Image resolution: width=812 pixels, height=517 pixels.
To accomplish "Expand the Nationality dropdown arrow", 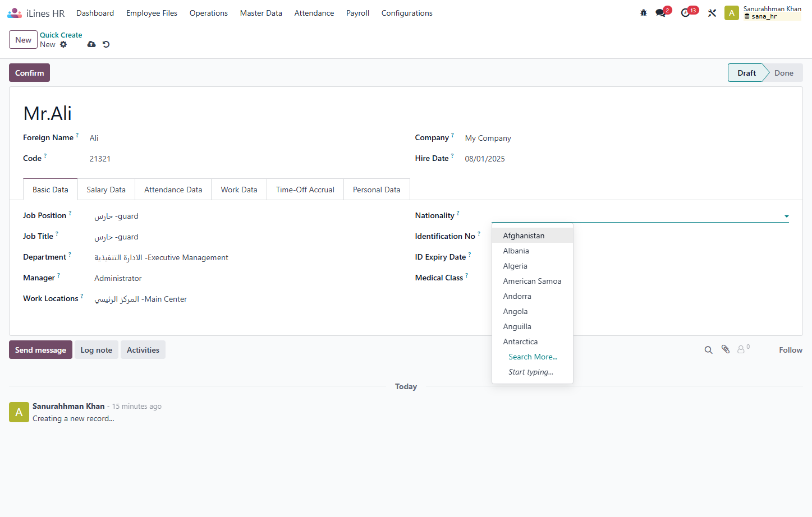I will pos(787,216).
